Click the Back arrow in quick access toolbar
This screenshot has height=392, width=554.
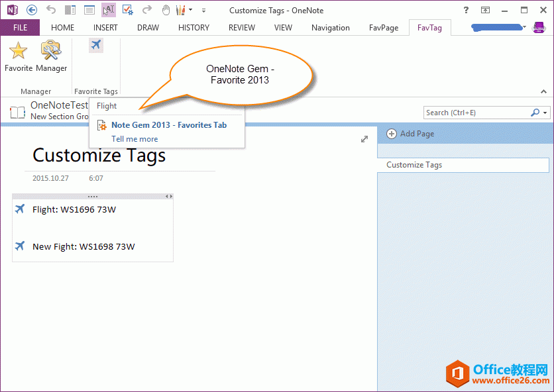point(31,10)
